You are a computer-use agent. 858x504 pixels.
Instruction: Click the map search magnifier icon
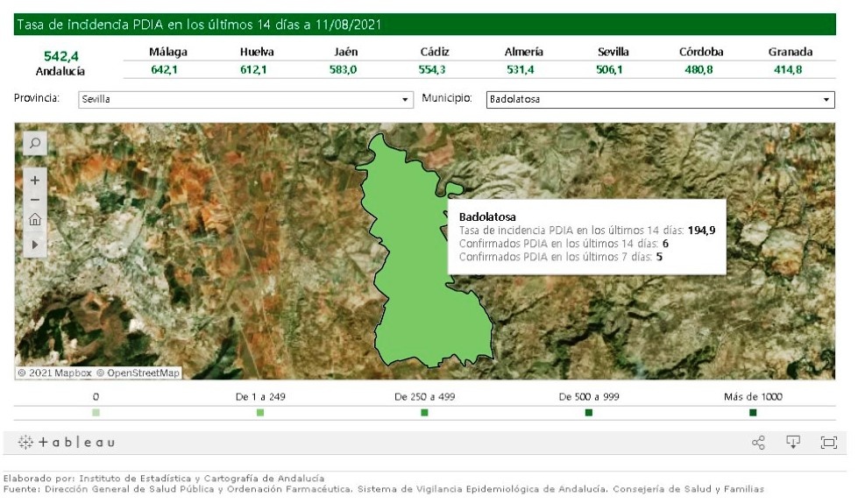pyautogui.click(x=35, y=143)
